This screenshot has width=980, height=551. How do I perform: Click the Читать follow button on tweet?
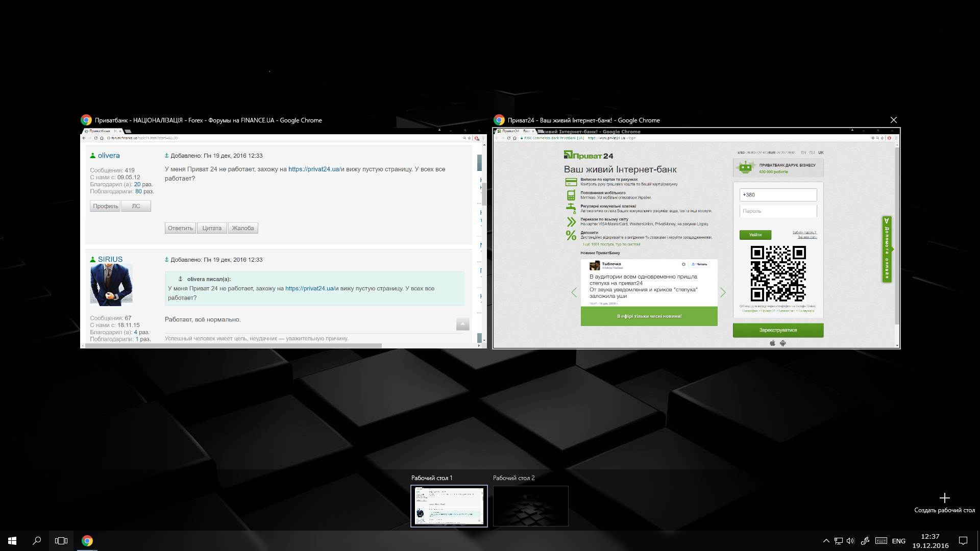(699, 264)
